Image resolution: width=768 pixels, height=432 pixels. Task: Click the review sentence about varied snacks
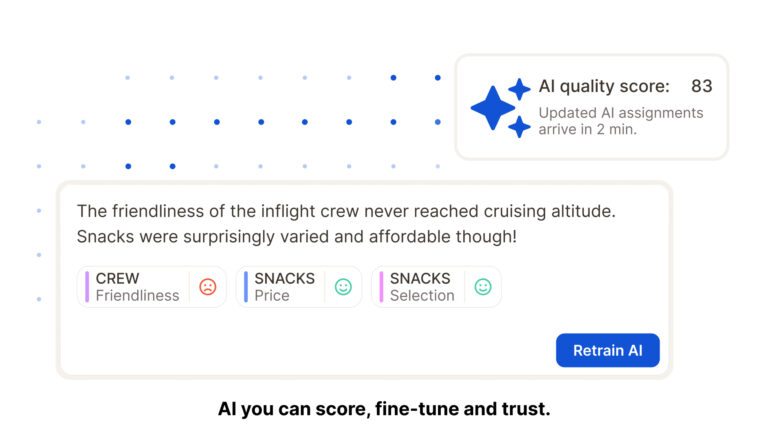296,237
